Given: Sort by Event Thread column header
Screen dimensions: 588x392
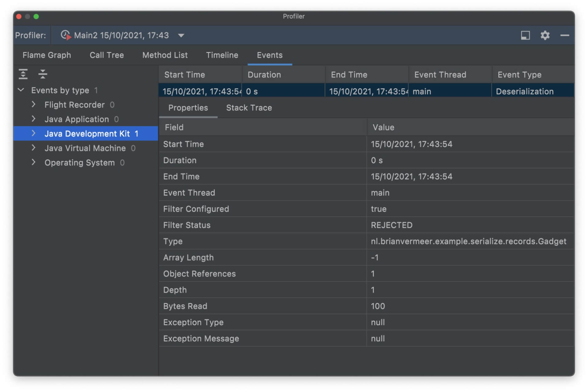Looking at the screenshot, I should [450, 75].
